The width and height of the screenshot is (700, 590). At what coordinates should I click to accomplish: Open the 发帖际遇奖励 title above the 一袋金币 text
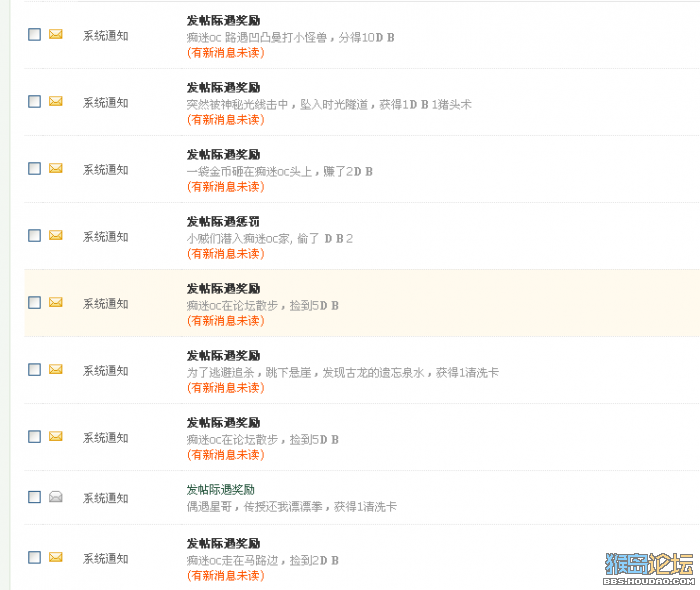(223, 154)
